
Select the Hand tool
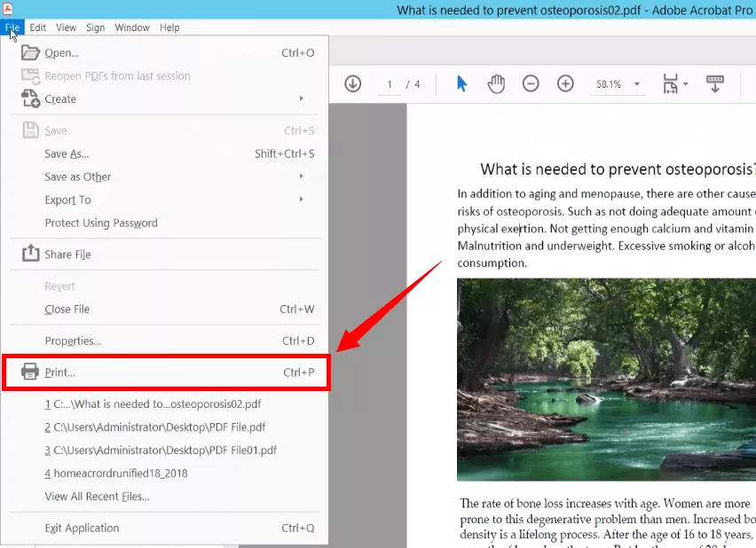point(496,83)
